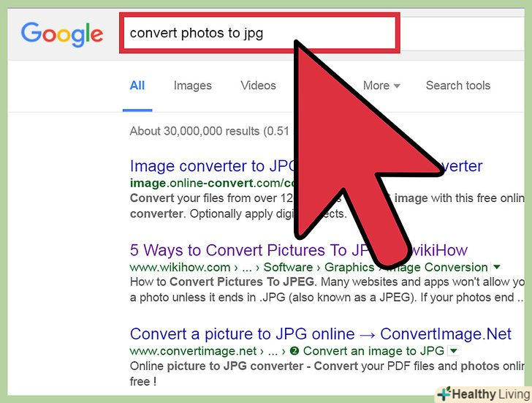The image size is (532, 403).
Task: Open the More dropdown menu
Action: tap(381, 86)
